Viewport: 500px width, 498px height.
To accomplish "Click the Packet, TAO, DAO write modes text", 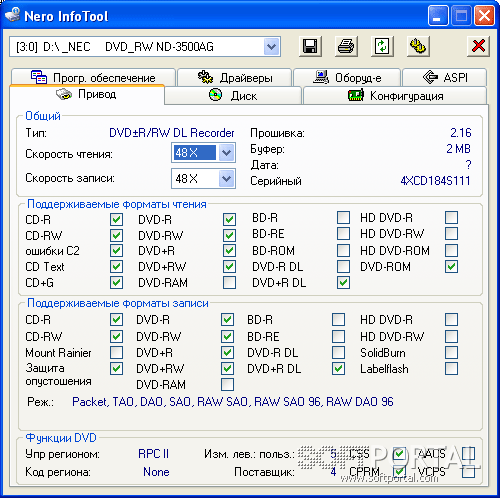I will click(233, 402).
